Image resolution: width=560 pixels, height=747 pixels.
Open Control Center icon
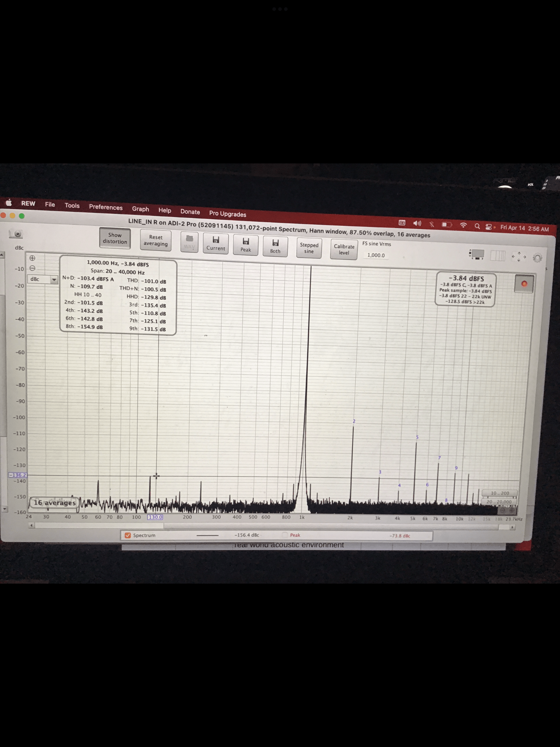click(489, 227)
